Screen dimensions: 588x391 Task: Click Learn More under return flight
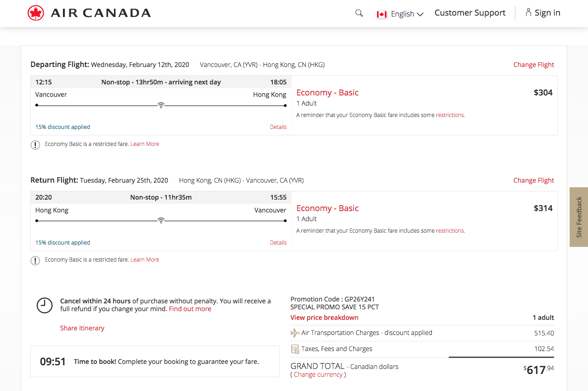pos(145,260)
